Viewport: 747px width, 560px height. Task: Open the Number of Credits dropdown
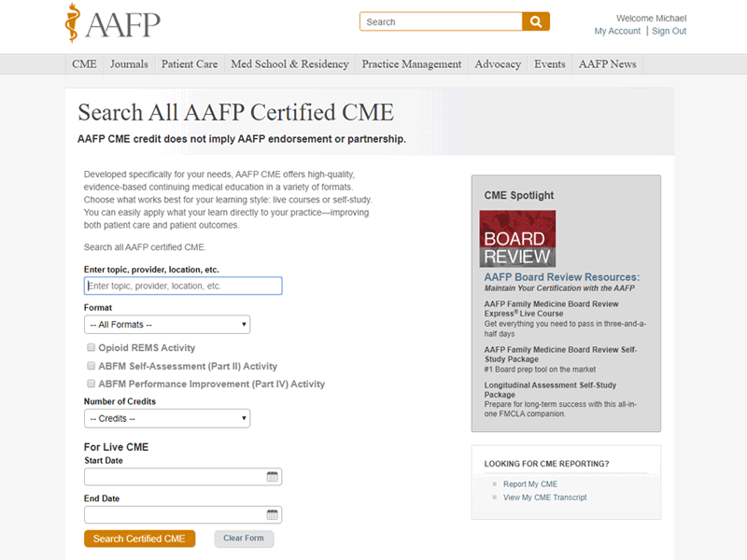[x=167, y=419]
